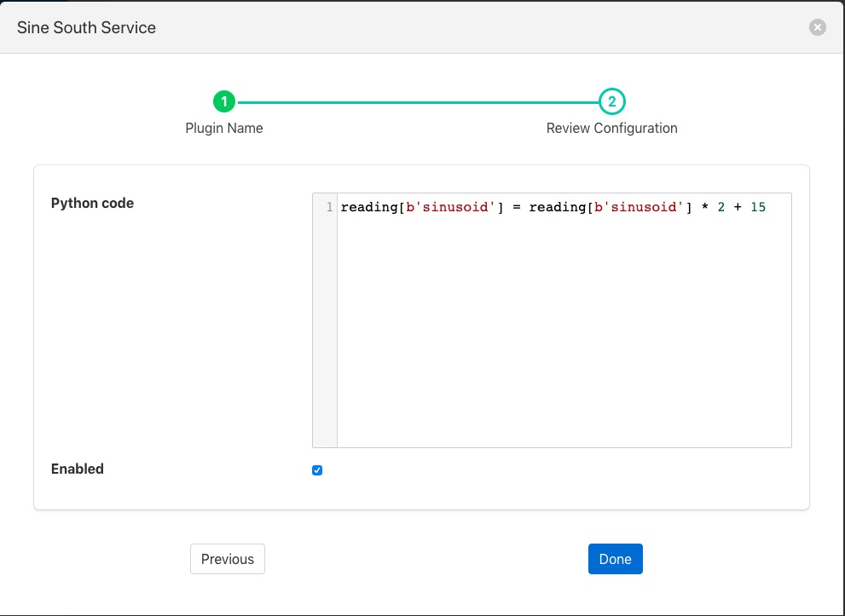Click the equals sign in the code

(517, 208)
